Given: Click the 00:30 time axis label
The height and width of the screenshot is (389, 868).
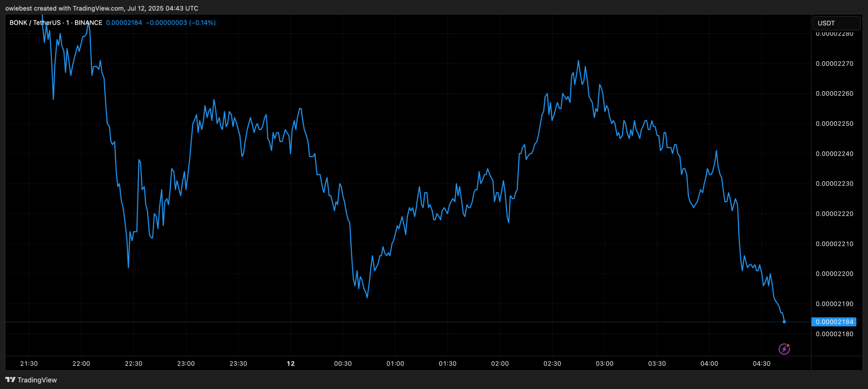Looking at the screenshot, I should click(x=343, y=364).
